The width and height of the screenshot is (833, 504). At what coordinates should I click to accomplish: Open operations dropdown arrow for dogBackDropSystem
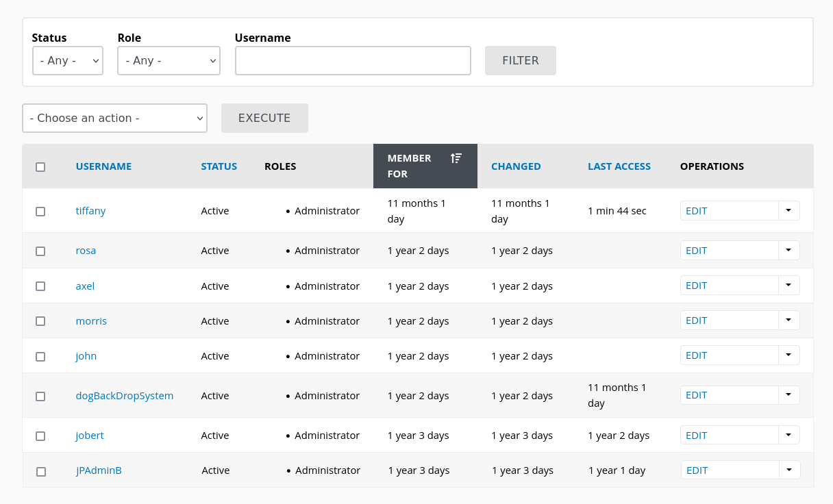tap(788, 394)
